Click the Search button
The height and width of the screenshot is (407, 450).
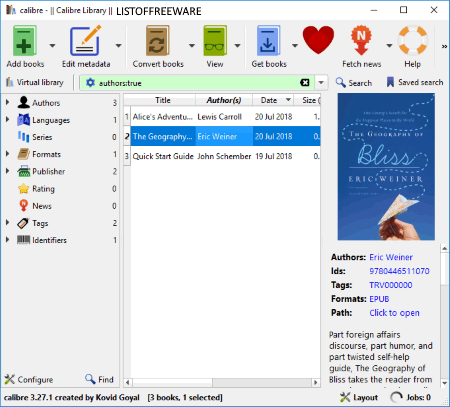pyautogui.click(x=354, y=82)
